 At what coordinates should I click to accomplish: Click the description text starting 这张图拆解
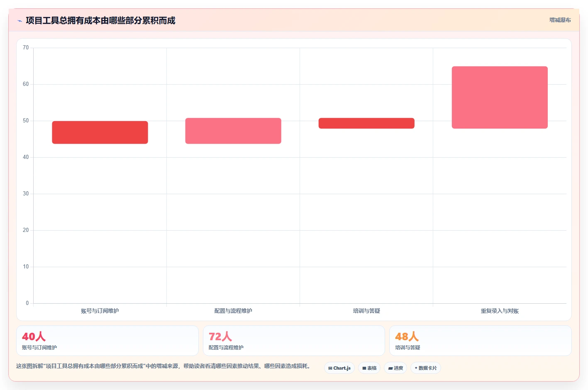163,366
